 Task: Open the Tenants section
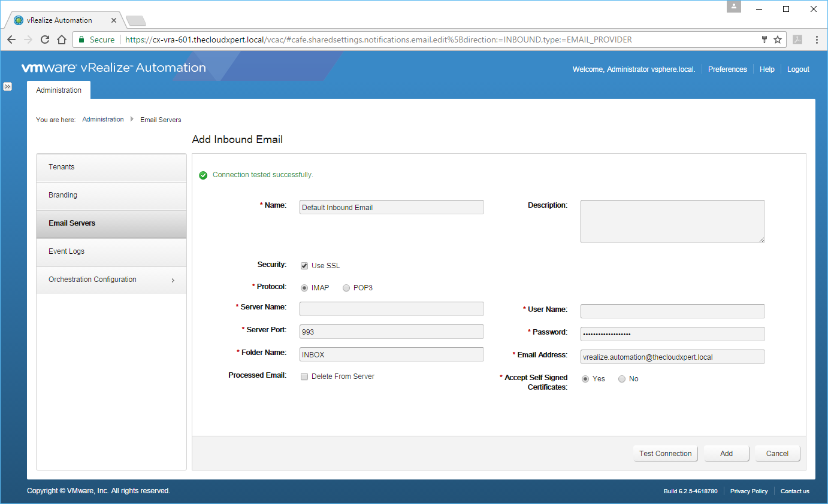tap(111, 167)
